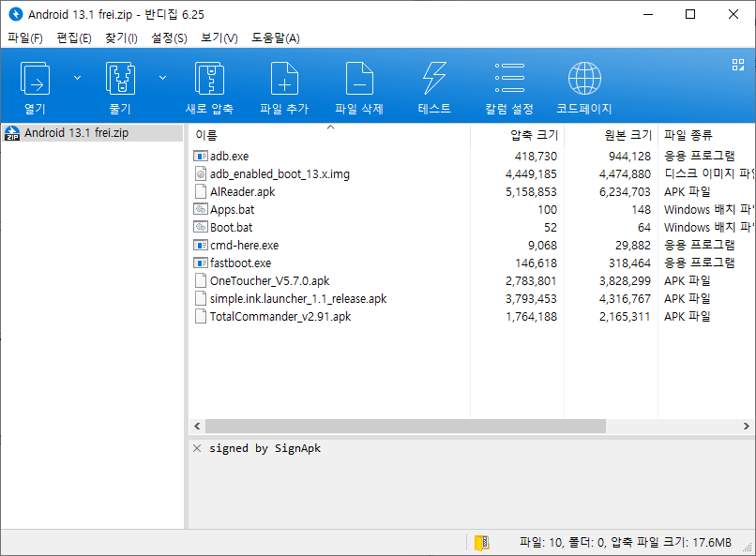Click the TotalCommander_v2.91.apk file icon
Screen dimensions: 756x556
tap(201, 317)
